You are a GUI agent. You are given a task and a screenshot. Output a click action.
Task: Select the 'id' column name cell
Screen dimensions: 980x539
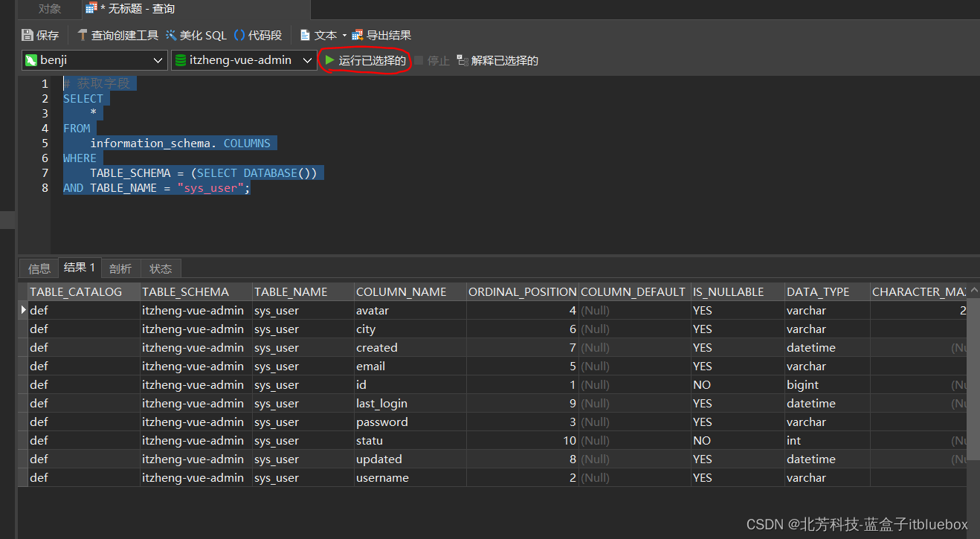click(410, 384)
